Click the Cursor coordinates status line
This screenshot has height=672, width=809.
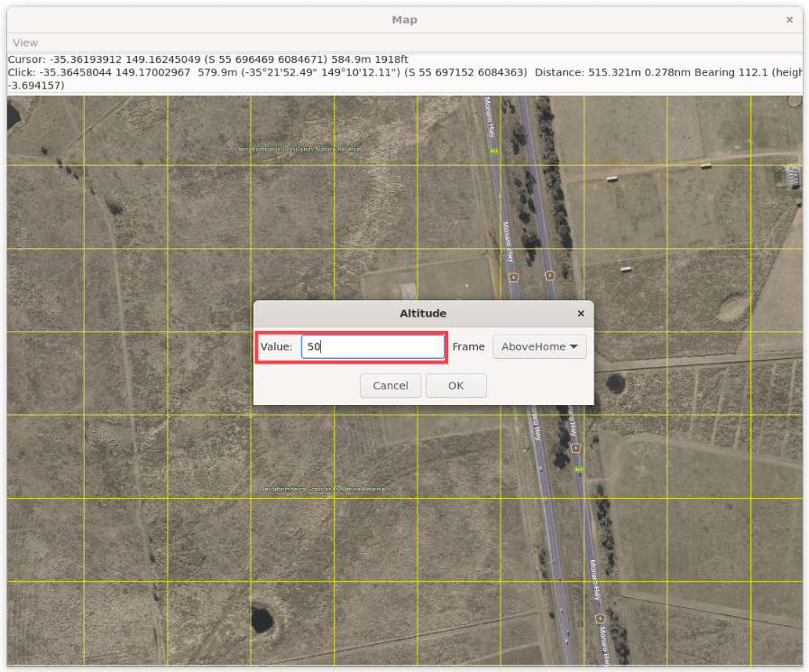(207, 60)
